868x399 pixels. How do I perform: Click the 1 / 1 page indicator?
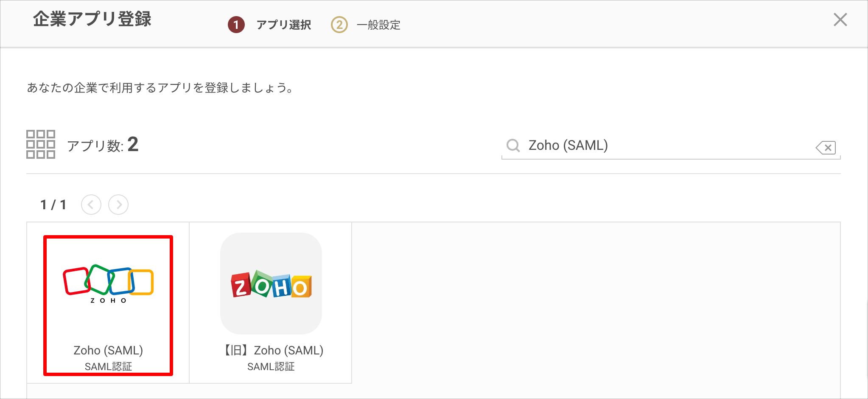(x=53, y=205)
